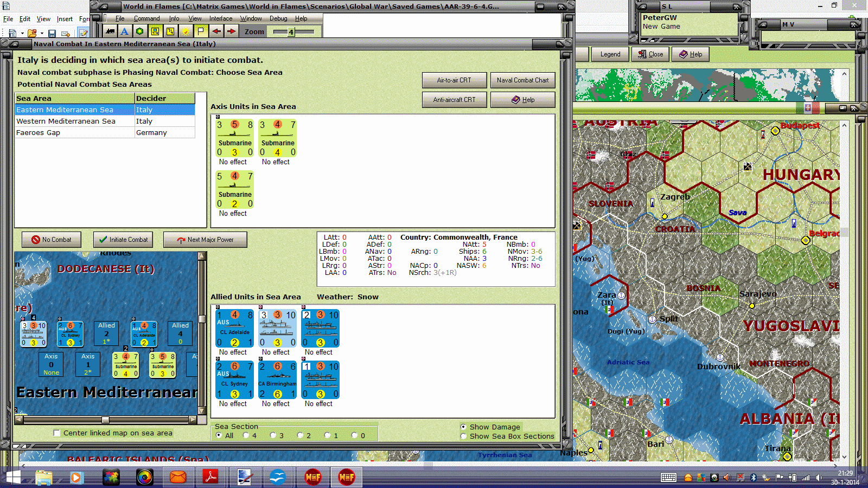Viewport: 868px width, 488px height.
Task: Click the open folder icon in background editor
Action: pos(32,34)
